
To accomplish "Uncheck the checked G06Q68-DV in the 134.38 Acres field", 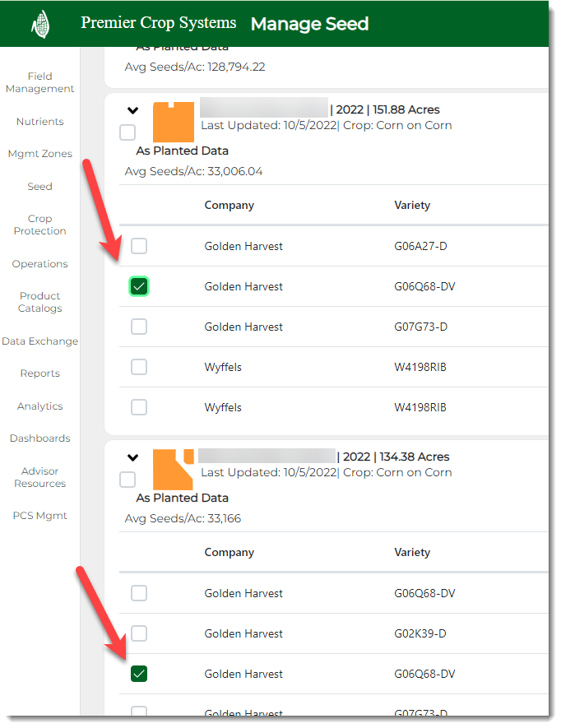I will click(139, 674).
